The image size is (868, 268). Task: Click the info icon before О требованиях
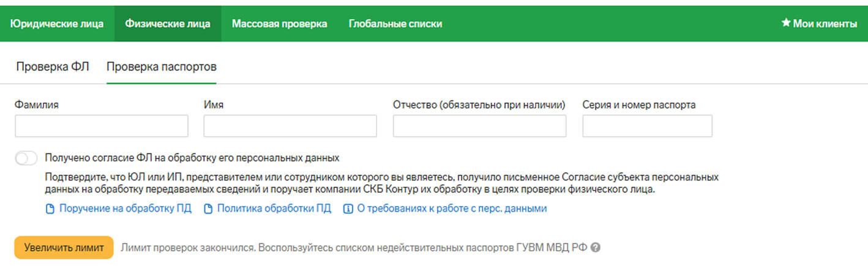pos(348,209)
